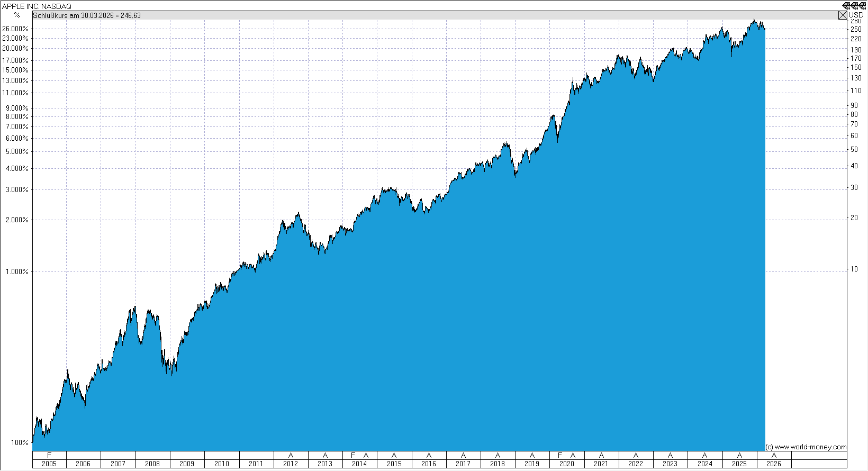This screenshot has width=868, height=471.
Task: Click the A marker above 2016
Action: pyautogui.click(x=429, y=455)
